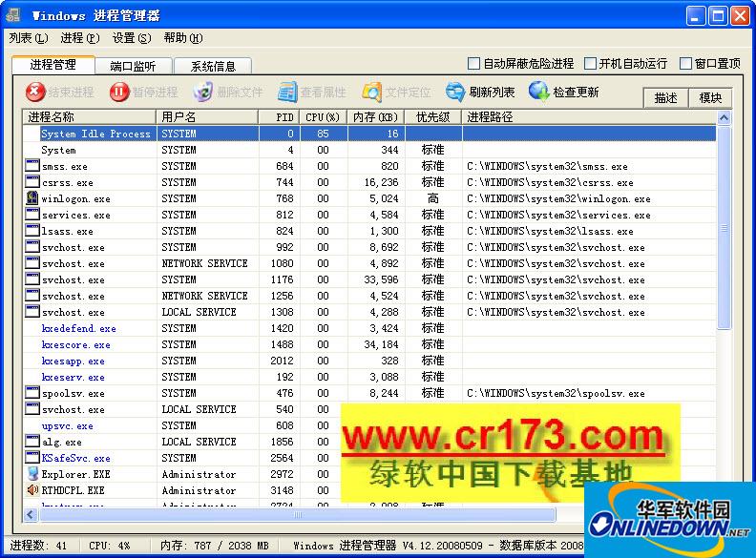Viewport: 756px width, 558px height.
Task: Click the lsass.exe process icon
Action: [x=32, y=231]
